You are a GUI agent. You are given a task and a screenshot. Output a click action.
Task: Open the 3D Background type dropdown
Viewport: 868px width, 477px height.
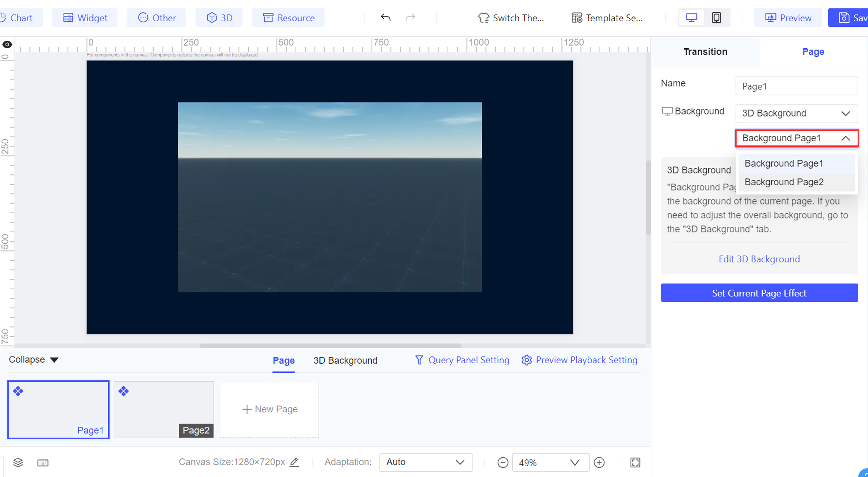(x=796, y=113)
